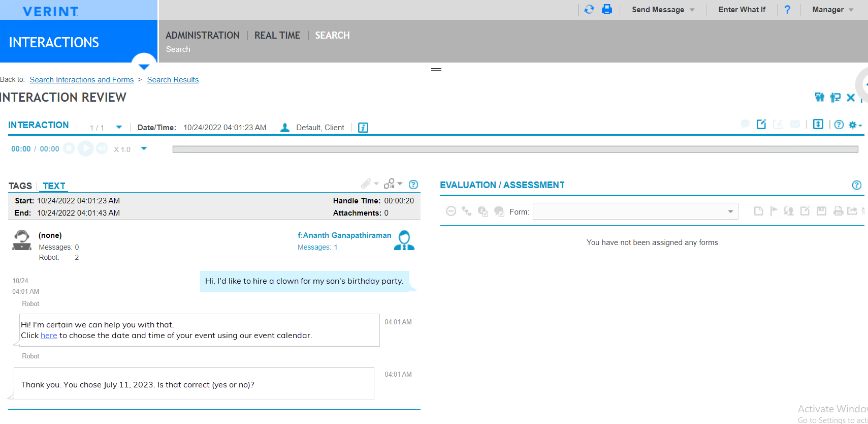Screen dimensions: 868x424
Task: Expand the playback speed X 1.0 dropdown
Action: (x=144, y=149)
